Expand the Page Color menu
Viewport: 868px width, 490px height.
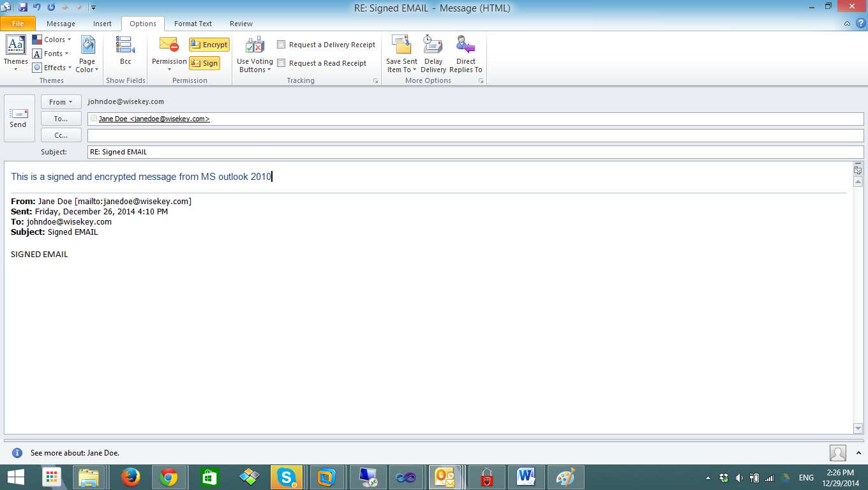click(87, 57)
